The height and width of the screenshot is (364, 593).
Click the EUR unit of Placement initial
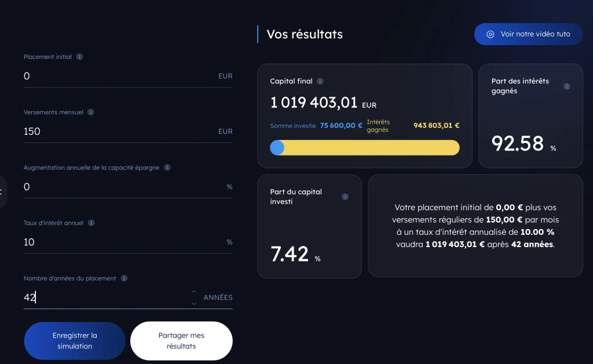pos(225,76)
